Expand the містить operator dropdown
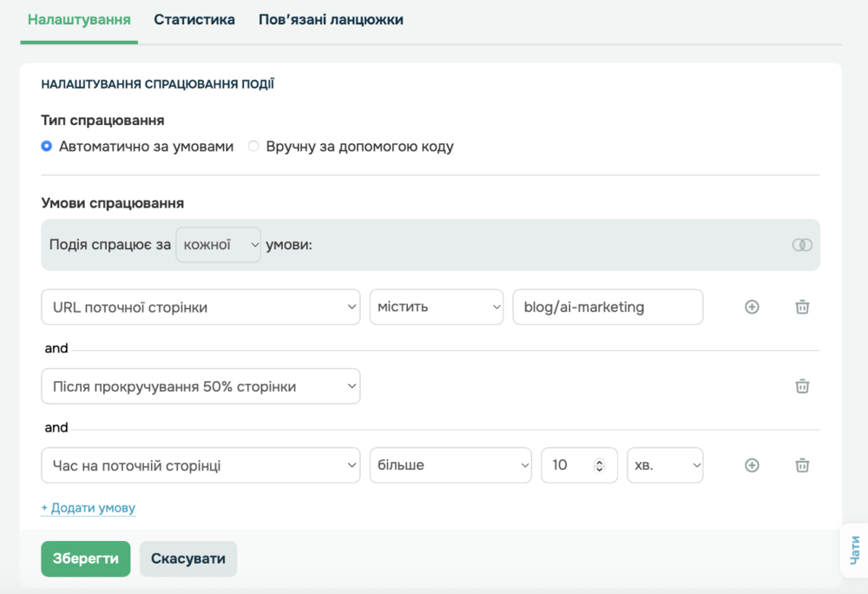868x594 pixels. (x=436, y=307)
